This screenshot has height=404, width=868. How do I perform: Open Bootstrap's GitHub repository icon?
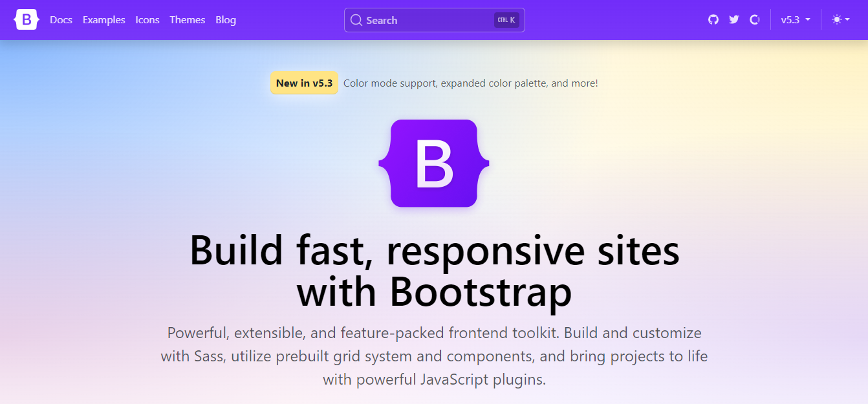(x=713, y=20)
